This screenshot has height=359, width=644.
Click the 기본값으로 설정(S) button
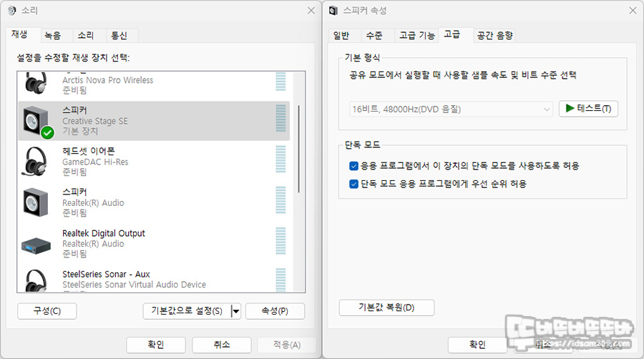[x=187, y=311]
